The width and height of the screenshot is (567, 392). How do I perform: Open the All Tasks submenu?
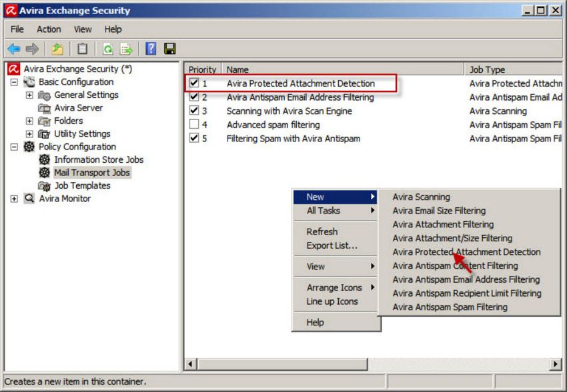[336, 211]
